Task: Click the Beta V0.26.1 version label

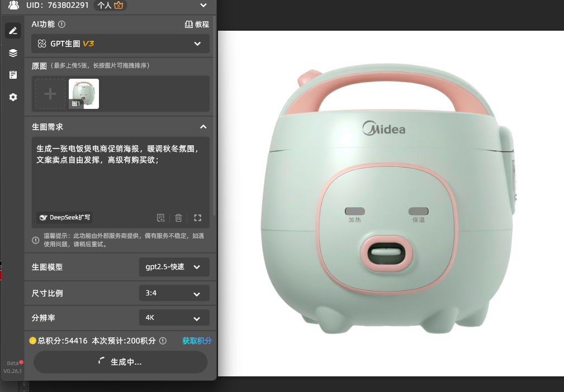Action: (13, 367)
